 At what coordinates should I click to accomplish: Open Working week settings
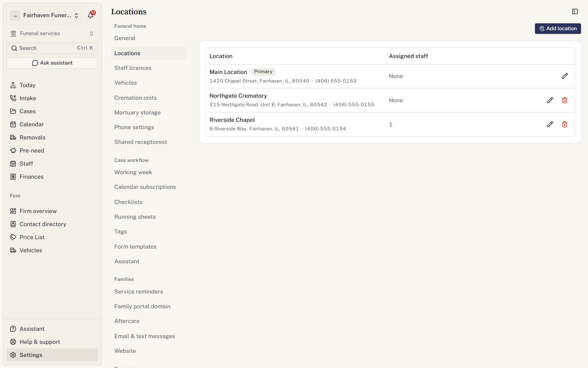148,172
